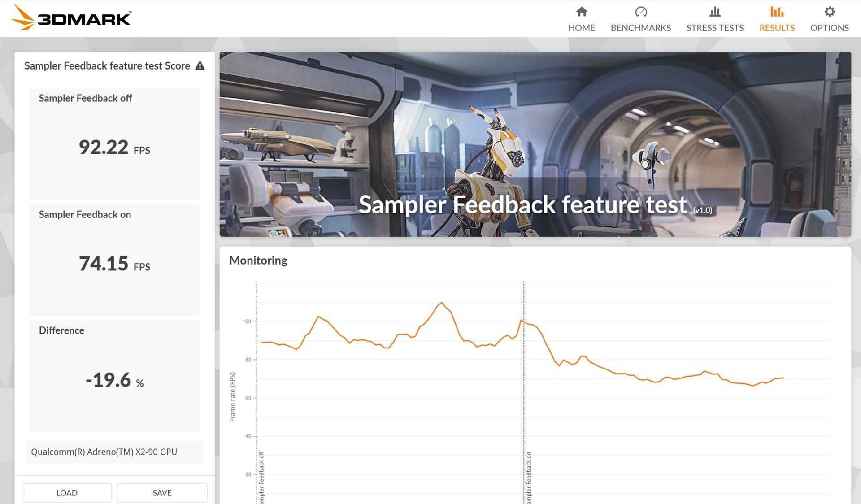Click the SAVE button
Viewport: 861px width, 504px height.
click(x=162, y=493)
